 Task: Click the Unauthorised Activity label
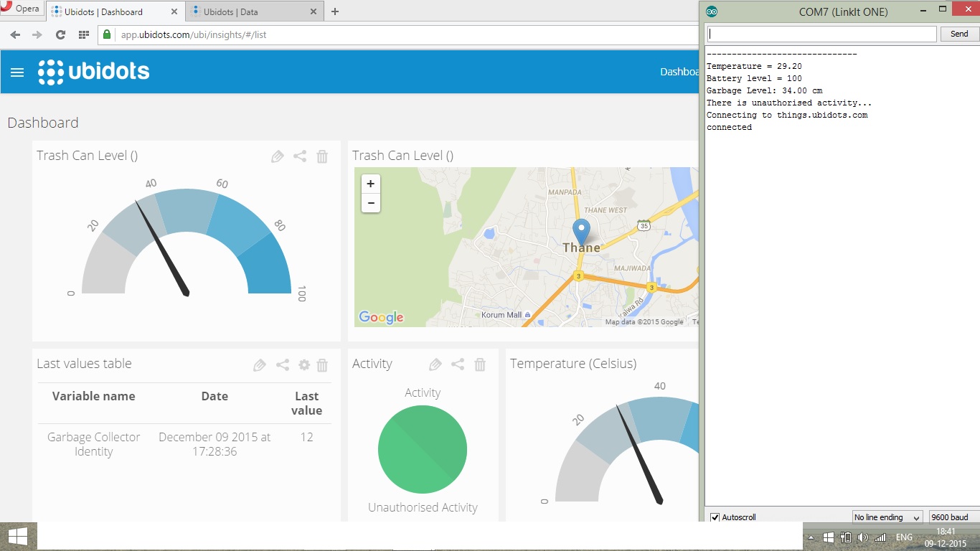(x=423, y=507)
